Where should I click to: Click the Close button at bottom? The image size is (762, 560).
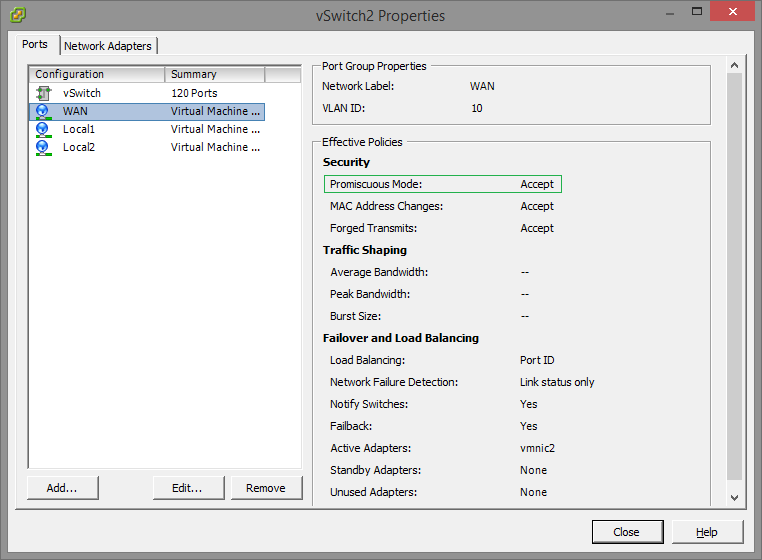click(627, 532)
